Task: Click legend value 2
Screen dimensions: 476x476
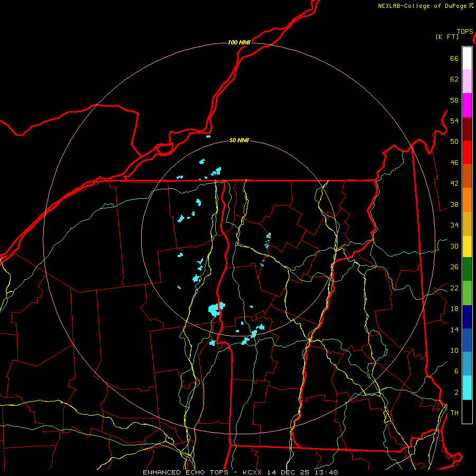Action: [x=456, y=392]
